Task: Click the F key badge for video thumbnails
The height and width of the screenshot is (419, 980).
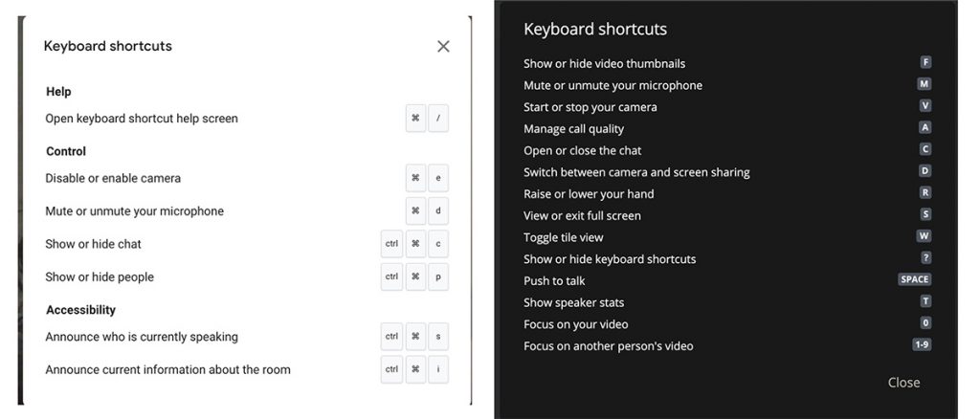Action: 925,62
